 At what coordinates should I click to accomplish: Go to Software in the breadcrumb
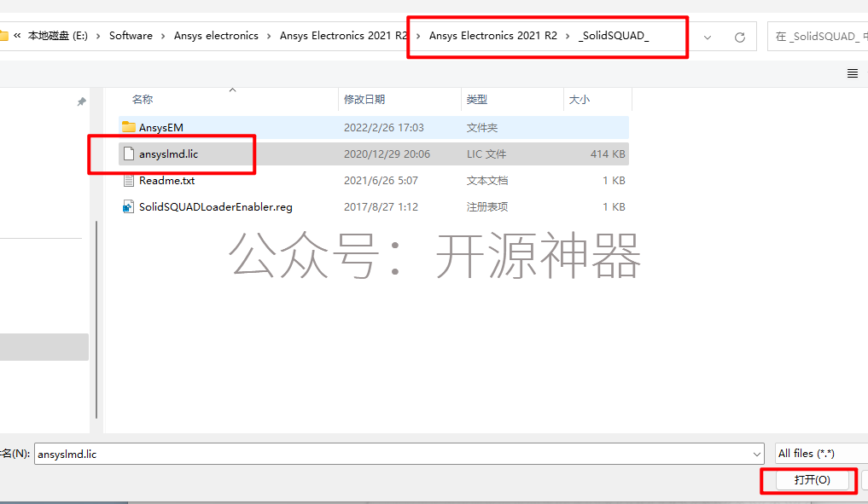pos(131,36)
